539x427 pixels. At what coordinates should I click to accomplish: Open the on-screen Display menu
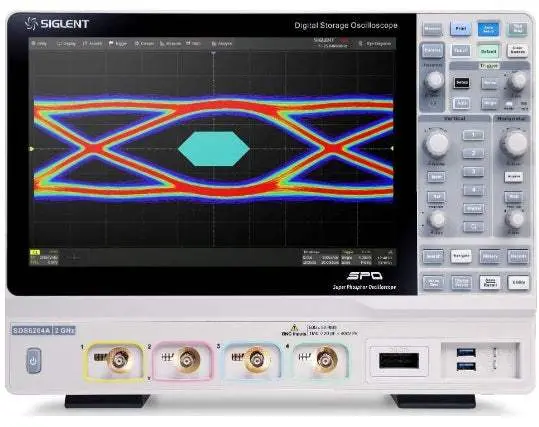(x=66, y=44)
